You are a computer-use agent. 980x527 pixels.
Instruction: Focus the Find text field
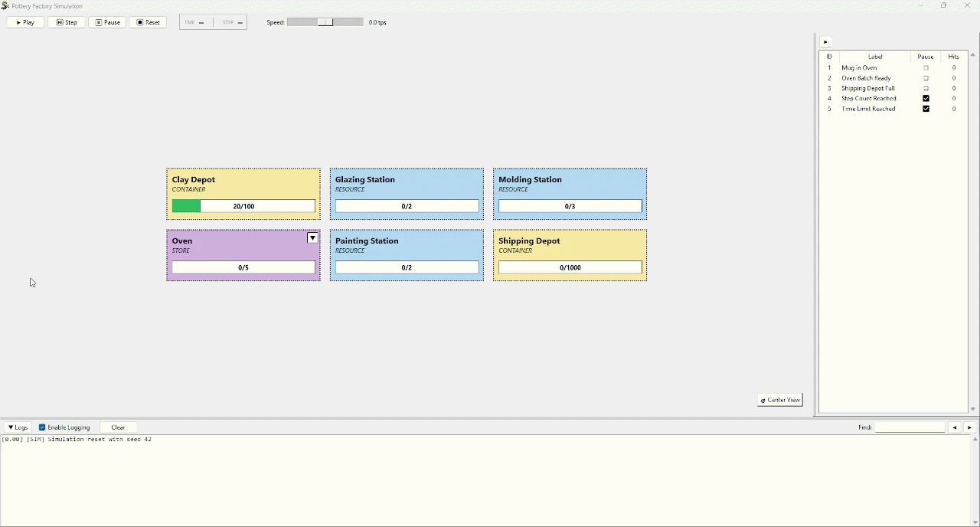coord(910,428)
